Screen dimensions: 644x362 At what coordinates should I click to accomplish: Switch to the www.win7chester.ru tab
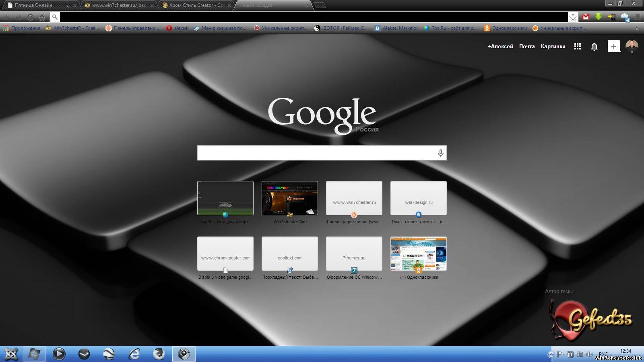coord(119,5)
